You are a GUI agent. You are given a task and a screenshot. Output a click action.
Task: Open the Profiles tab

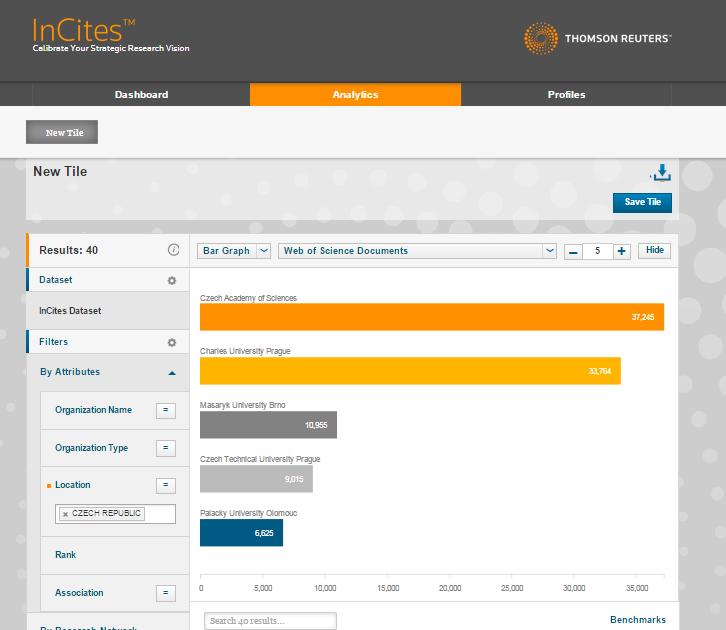566,94
